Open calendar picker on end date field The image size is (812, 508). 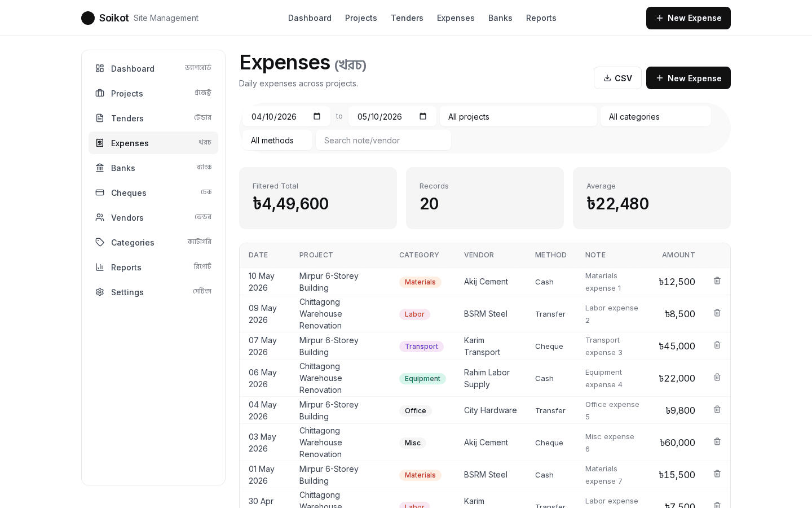point(423,116)
